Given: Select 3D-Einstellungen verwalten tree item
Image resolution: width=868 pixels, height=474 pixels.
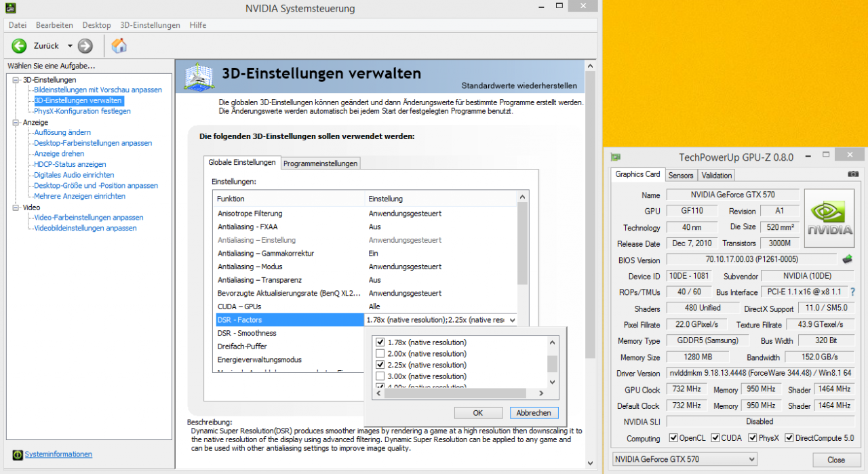Looking at the screenshot, I should coord(79,100).
